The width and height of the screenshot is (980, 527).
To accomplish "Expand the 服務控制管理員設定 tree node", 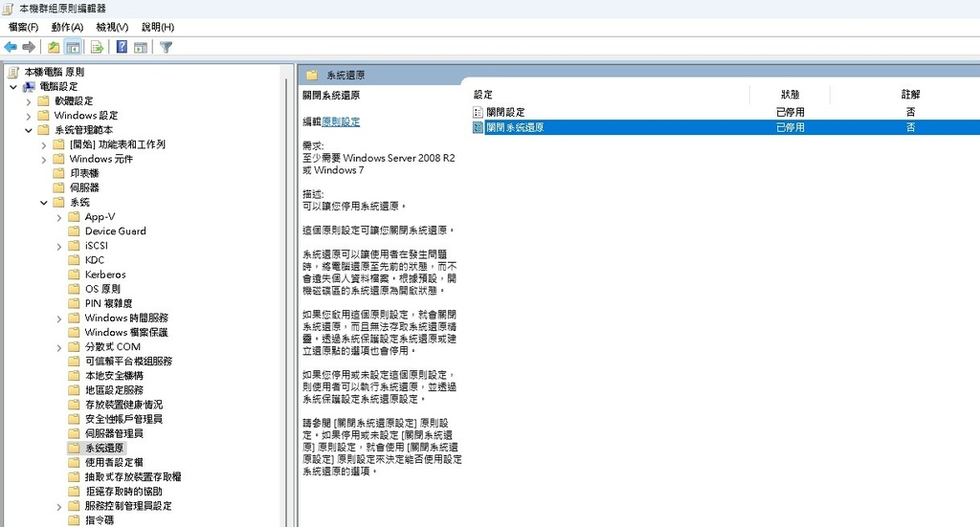I will pyautogui.click(x=58, y=506).
